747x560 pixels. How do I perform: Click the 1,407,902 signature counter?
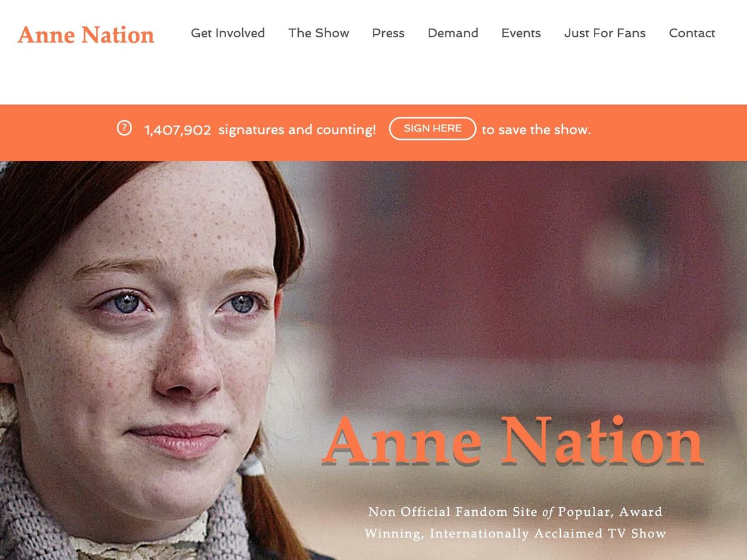click(x=177, y=130)
